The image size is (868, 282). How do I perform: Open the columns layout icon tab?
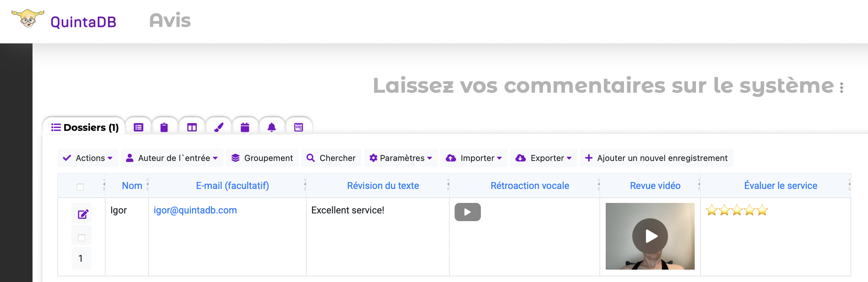[192, 127]
